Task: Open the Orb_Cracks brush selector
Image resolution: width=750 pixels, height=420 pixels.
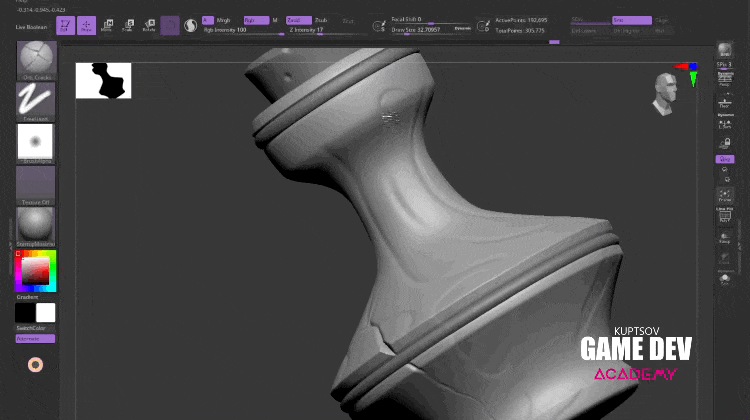Action: pyautogui.click(x=36, y=61)
